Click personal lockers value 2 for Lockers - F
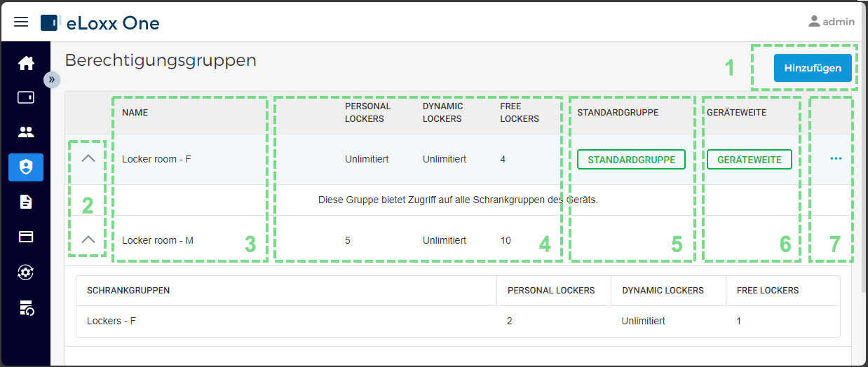The height and width of the screenshot is (367, 868). click(x=510, y=321)
